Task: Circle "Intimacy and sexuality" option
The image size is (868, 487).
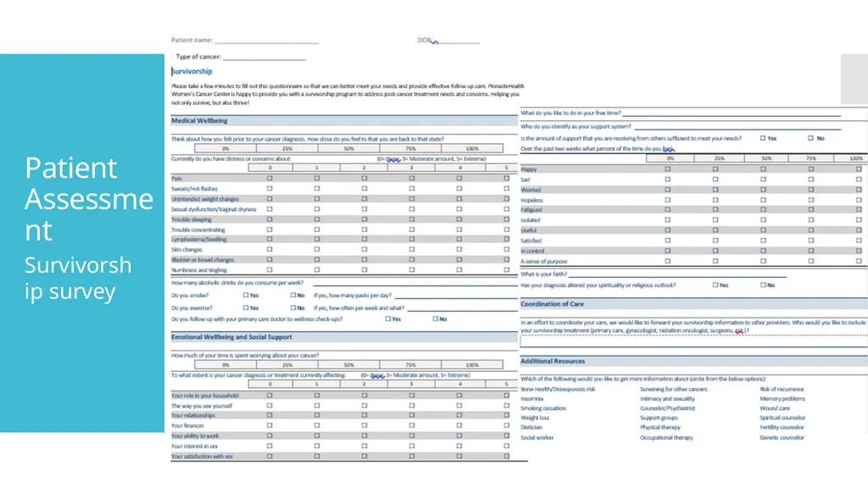Action: coord(667,398)
